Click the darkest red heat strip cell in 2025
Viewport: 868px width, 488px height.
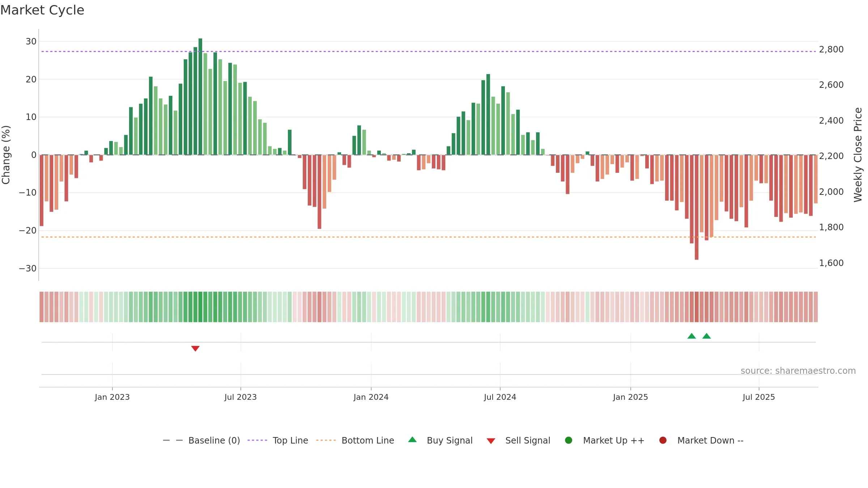click(697, 307)
